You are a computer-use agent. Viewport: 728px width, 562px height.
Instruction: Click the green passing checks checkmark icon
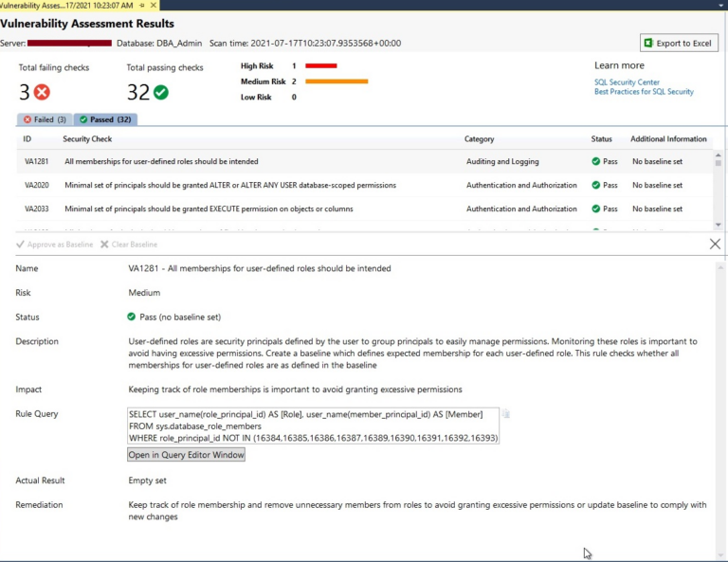pos(160,92)
